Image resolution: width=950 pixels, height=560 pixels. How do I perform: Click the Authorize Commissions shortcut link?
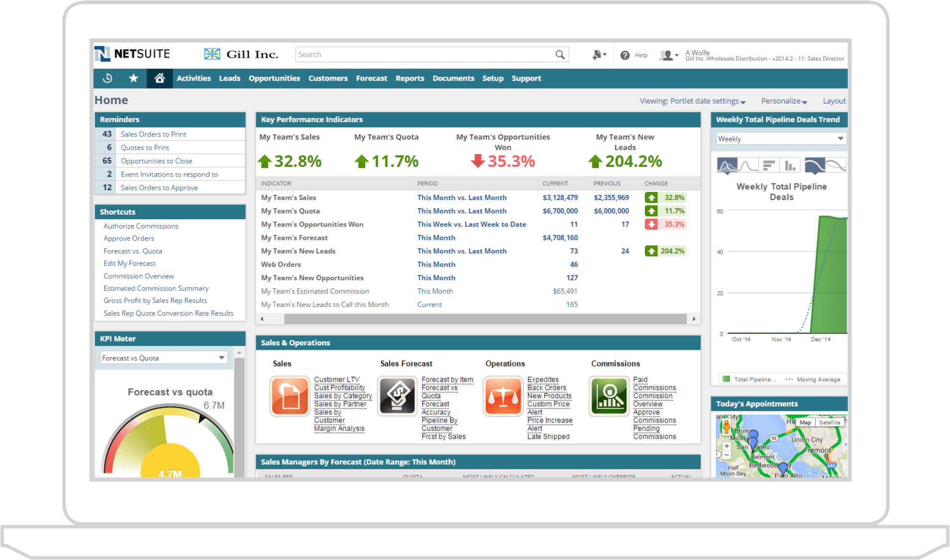tap(141, 226)
